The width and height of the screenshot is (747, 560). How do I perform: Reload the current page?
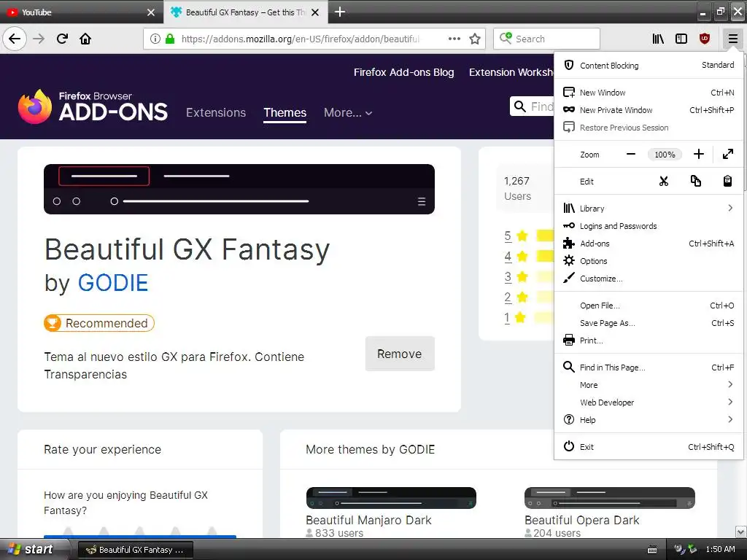(x=62, y=39)
